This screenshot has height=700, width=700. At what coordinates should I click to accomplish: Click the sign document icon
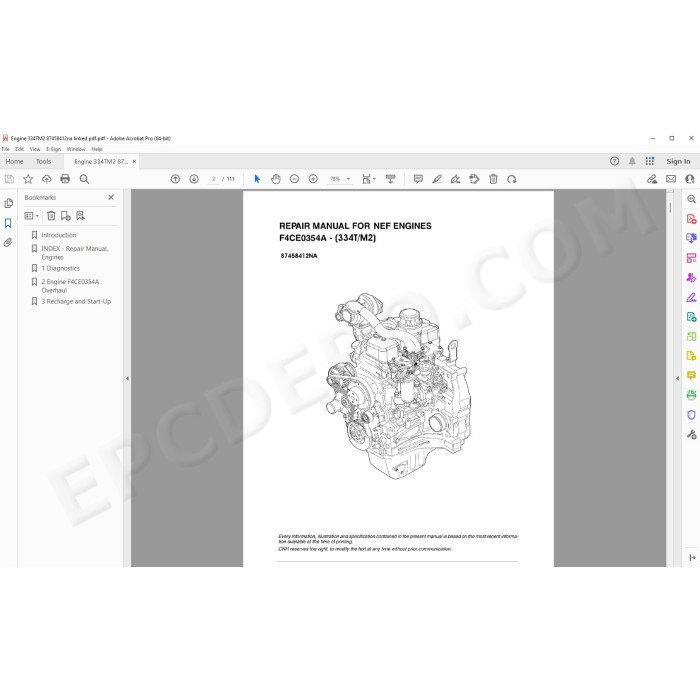pos(455,179)
